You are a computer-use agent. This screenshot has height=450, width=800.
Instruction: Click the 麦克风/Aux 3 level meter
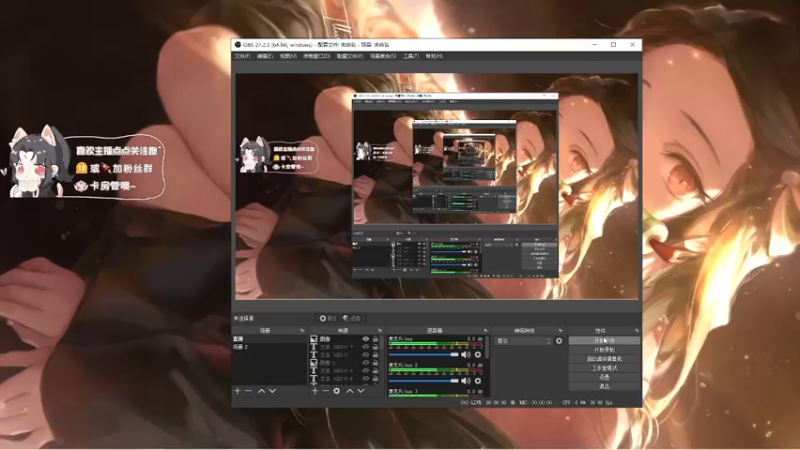(436, 395)
